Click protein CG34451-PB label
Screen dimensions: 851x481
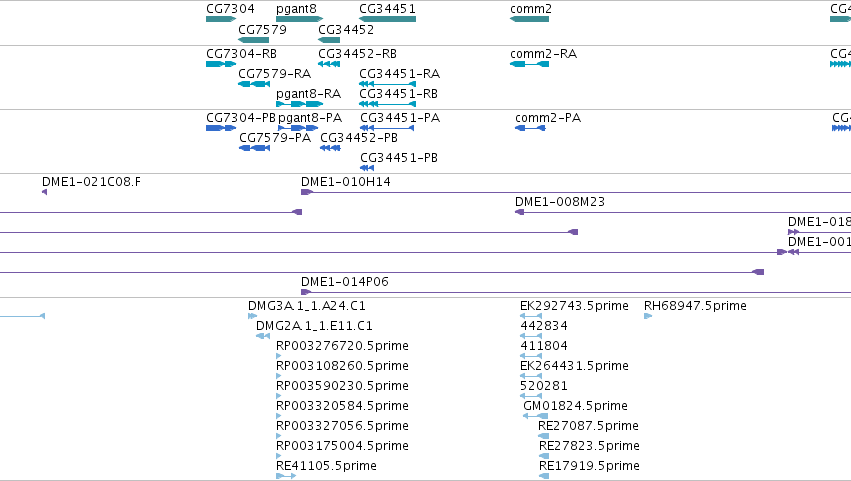pyautogui.click(x=399, y=158)
